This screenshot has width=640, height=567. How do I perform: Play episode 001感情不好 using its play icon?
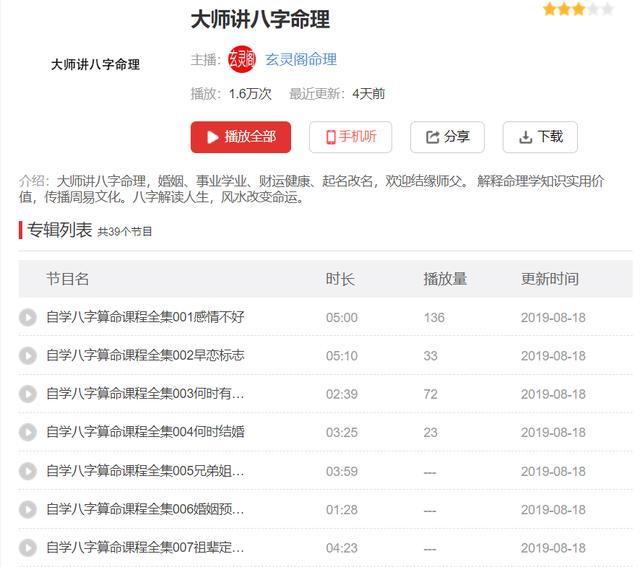[x=28, y=317]
